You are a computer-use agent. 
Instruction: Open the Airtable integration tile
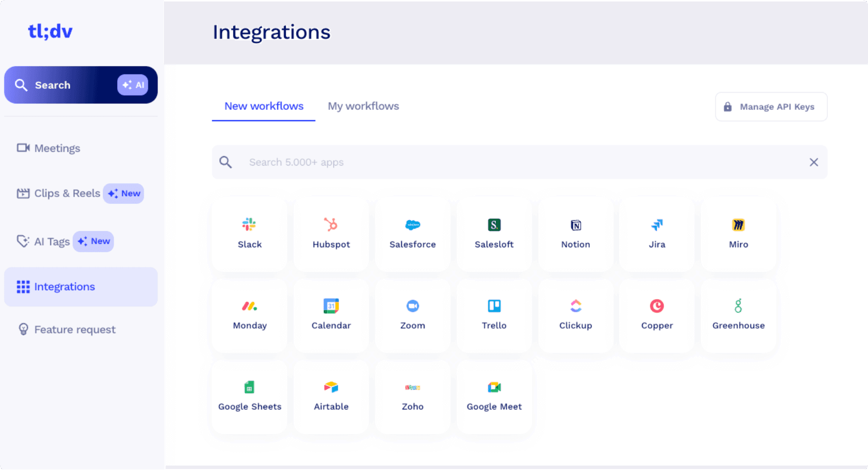[x=331, y=396]
